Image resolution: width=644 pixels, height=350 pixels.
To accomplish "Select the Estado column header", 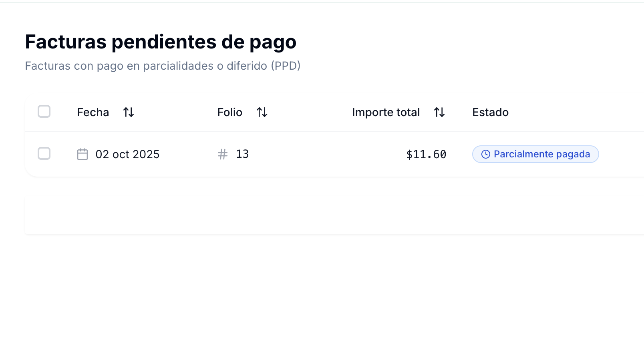I will (490, 112).
